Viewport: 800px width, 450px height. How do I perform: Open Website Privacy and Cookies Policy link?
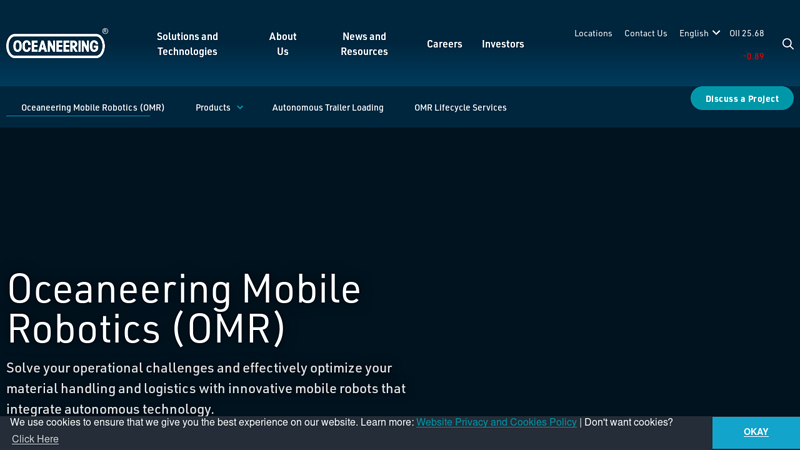[x=496, y=422]
